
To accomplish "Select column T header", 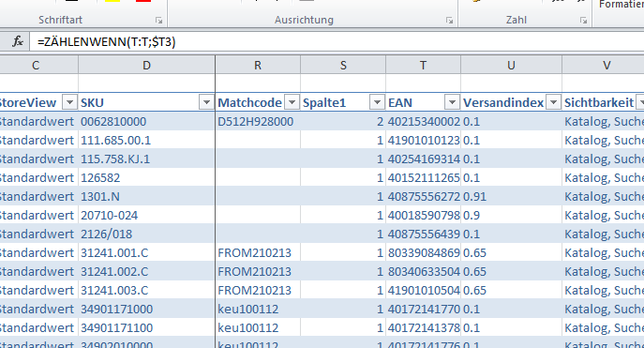I will (x=423, y=66).
